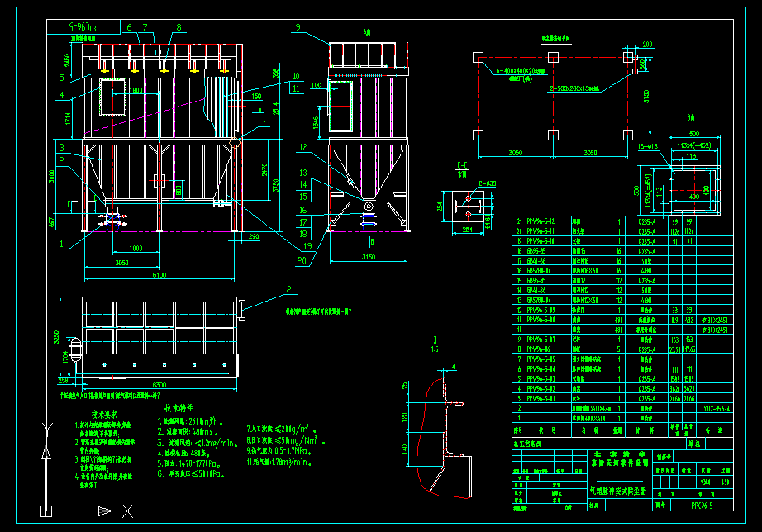
Task: Select the 2-200x200x15 annotation on foundation plan
Action: pos(572,88)
